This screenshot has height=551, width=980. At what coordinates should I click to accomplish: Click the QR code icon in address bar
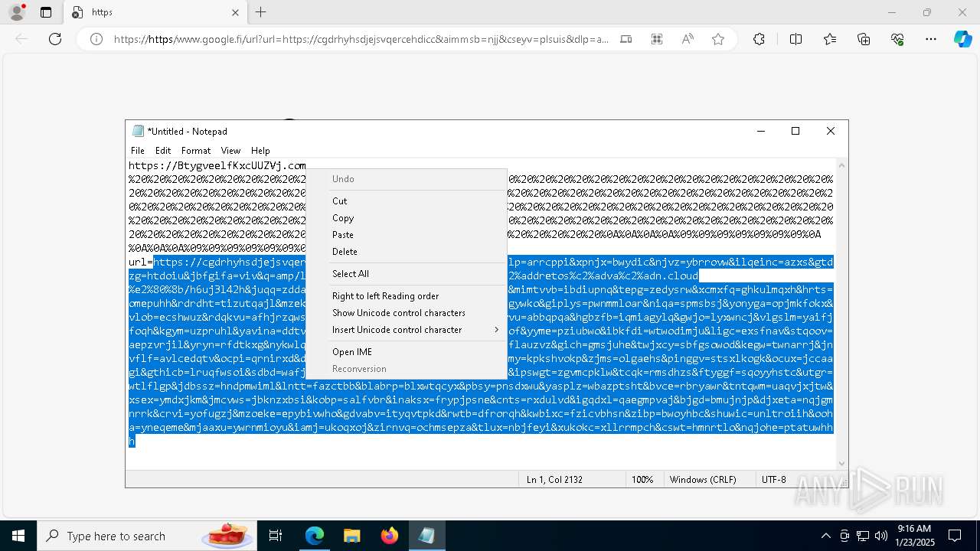(657, 39)
